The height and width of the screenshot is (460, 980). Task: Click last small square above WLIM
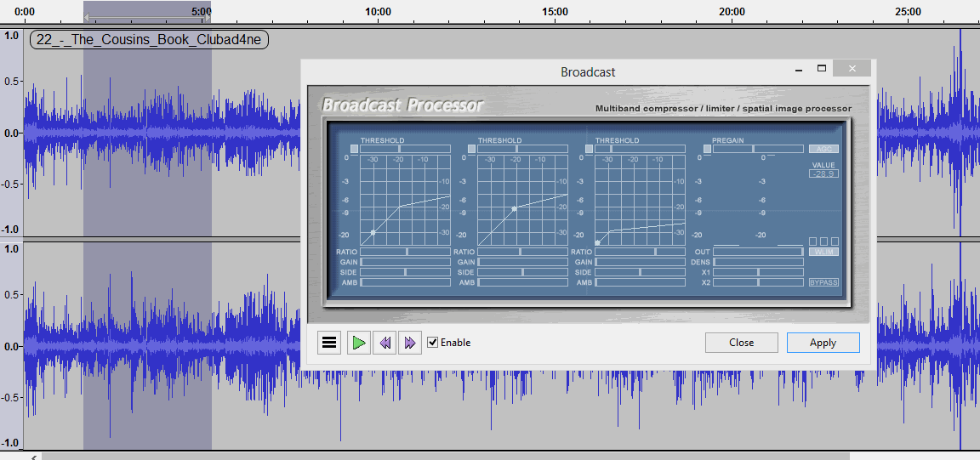click(835, 241)
